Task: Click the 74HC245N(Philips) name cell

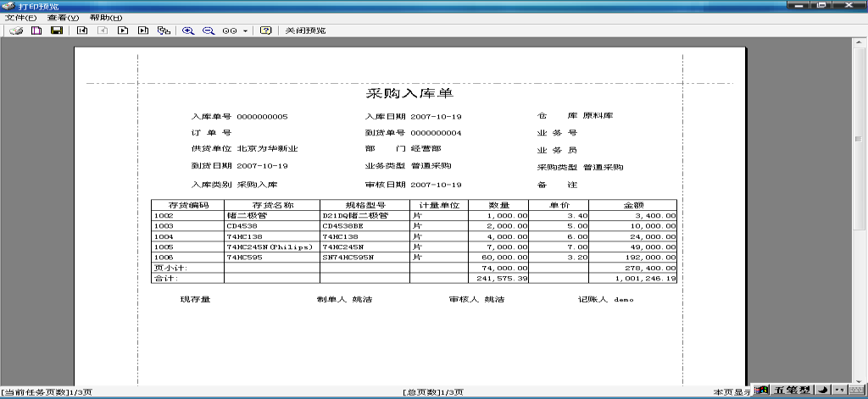Action: (x=272, y=247)
